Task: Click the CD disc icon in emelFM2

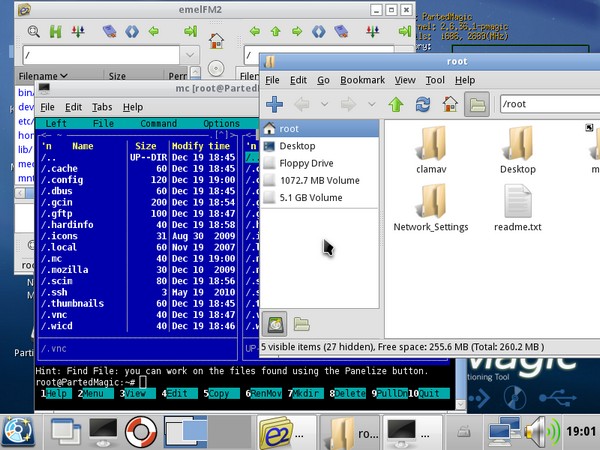Action: tap(216, 68)
